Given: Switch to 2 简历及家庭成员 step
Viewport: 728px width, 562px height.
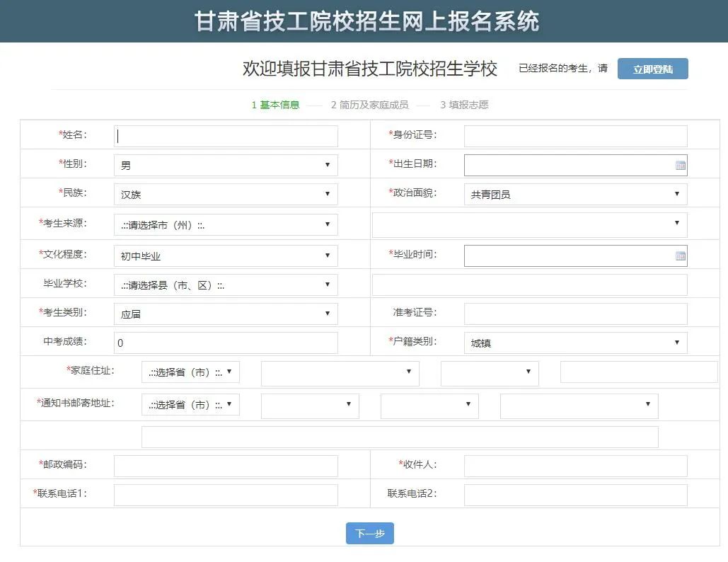Looking at the screenshot, I should (369, 105).
